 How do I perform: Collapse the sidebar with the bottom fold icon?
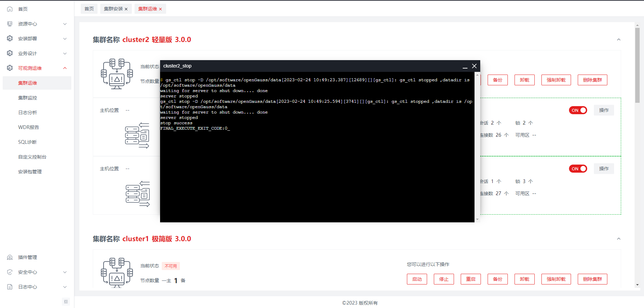pos(66,302)
